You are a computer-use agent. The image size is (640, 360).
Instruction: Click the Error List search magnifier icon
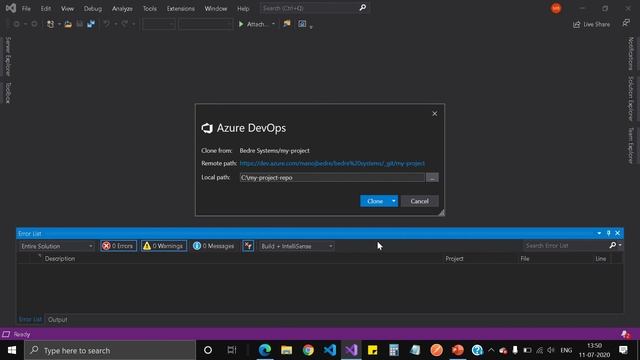click(x=613, y=245)
